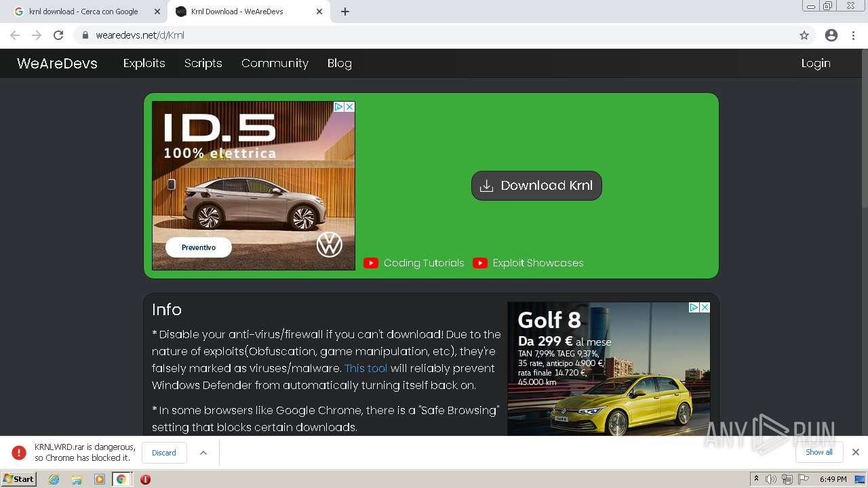Viewport: 868px width, 488px height.
Task: Click the Volkswagen logo in the ID.5 ad
Action: point(330,244)
